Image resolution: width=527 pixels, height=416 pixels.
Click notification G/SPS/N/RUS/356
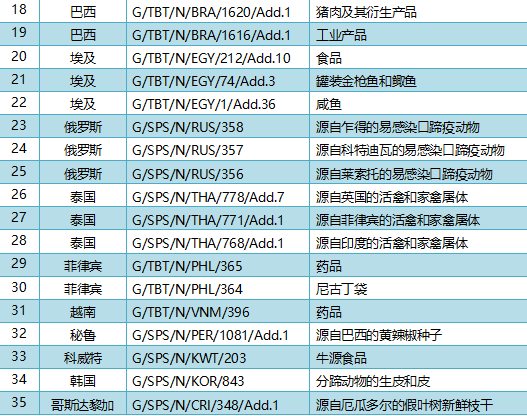[188, 174]
